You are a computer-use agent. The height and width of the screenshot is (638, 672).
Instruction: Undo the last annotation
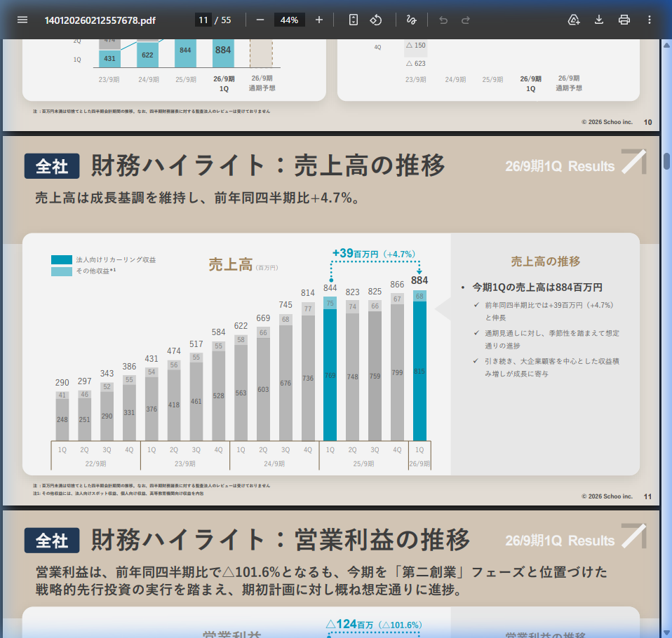(443, 20)
